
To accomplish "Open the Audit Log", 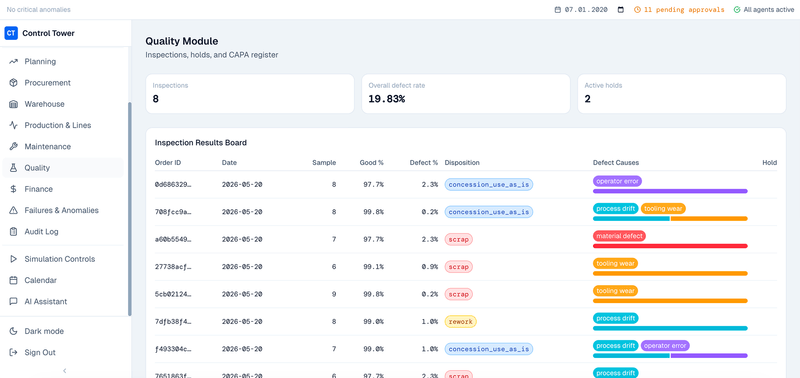I will pos(63,232).
